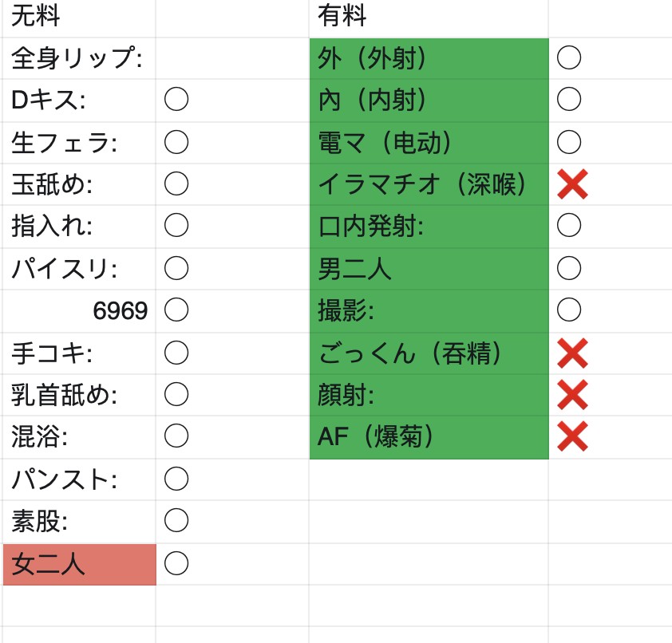Select the red X beside AF row
Screen dimensions: 672x643
coord(572,436)
